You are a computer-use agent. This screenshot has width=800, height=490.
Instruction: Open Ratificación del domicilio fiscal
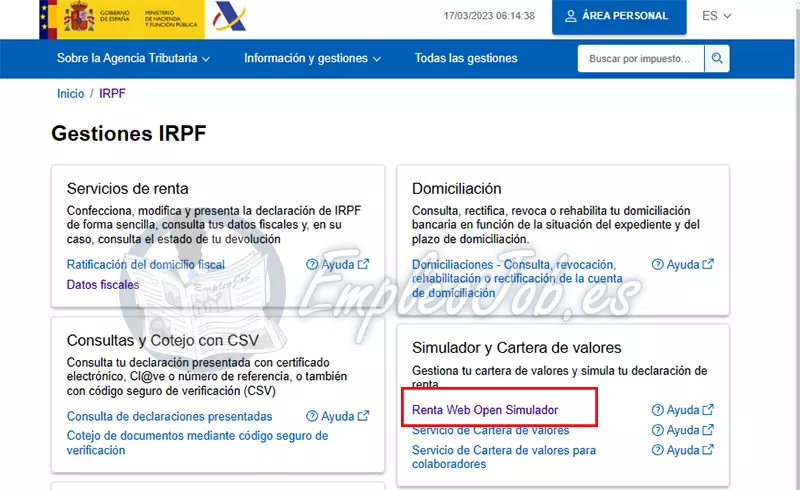click(x=146, y=264)
